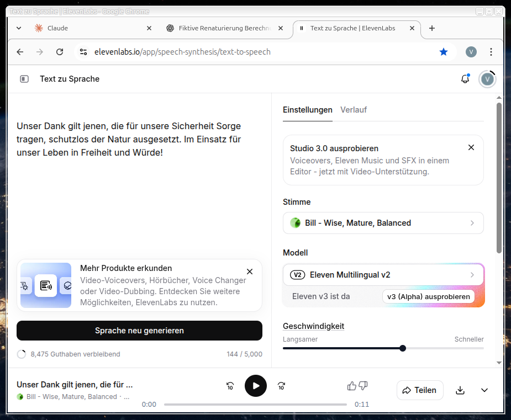Open user profile avatar menu

click(x=487, y=79)
